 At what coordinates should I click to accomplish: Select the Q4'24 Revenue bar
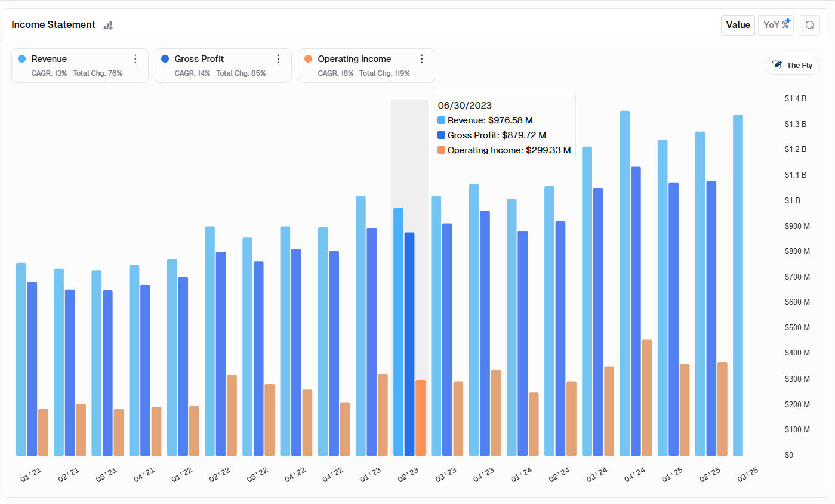624,283
